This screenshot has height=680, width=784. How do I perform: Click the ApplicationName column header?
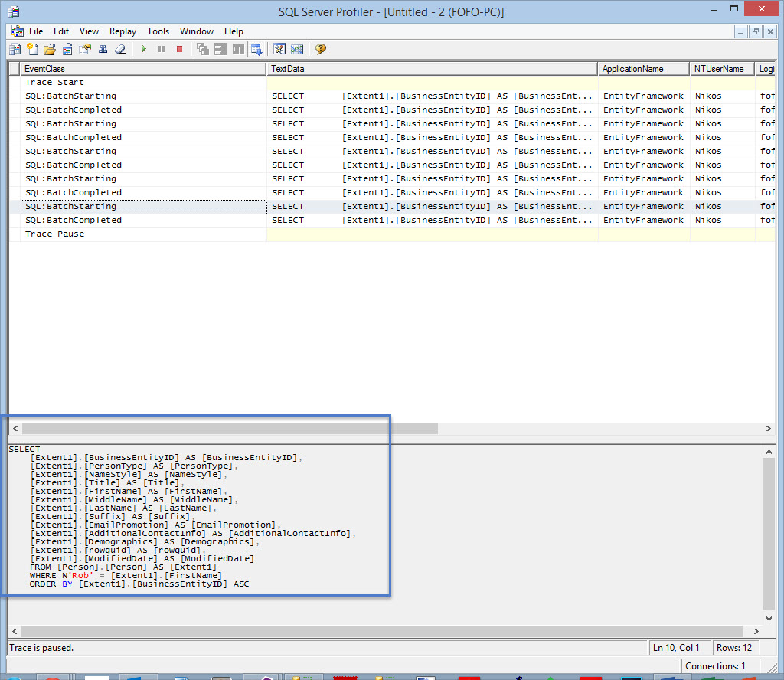(643, 69)
